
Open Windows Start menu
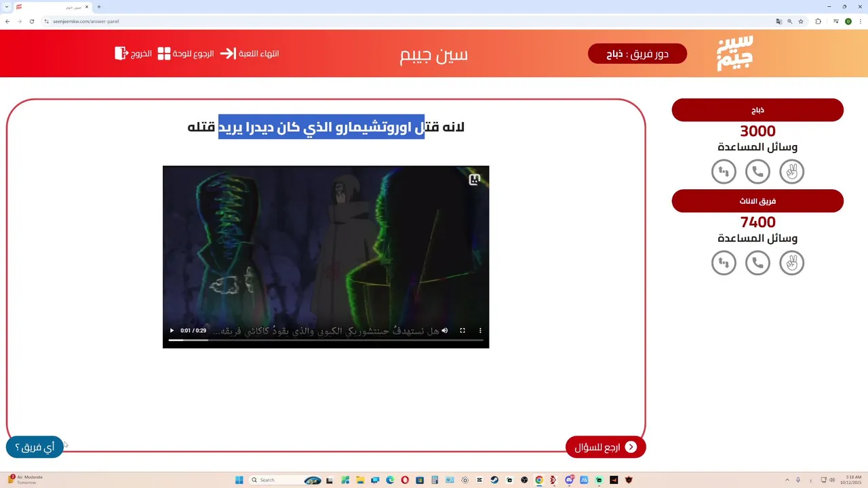pyautogui.click(x=239, y=480)
